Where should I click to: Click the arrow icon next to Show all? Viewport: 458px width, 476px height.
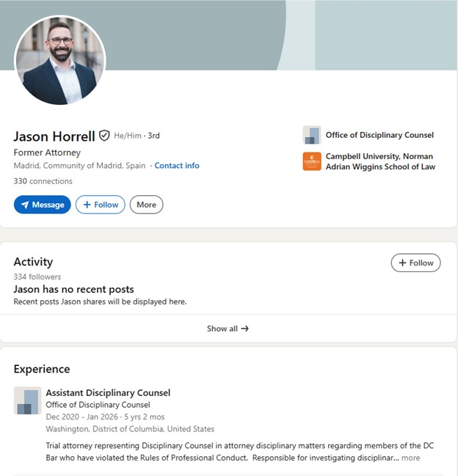click(x=245, y=329)
